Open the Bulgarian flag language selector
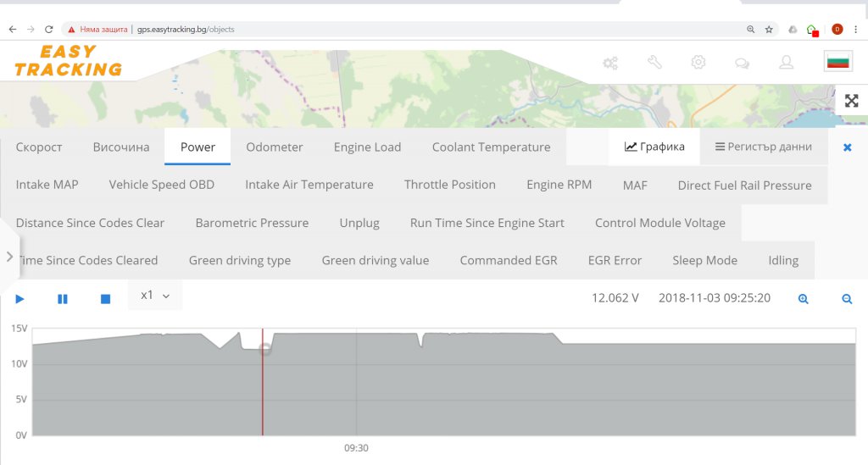This screenshot has width=868, height=465. coord(838,61)
